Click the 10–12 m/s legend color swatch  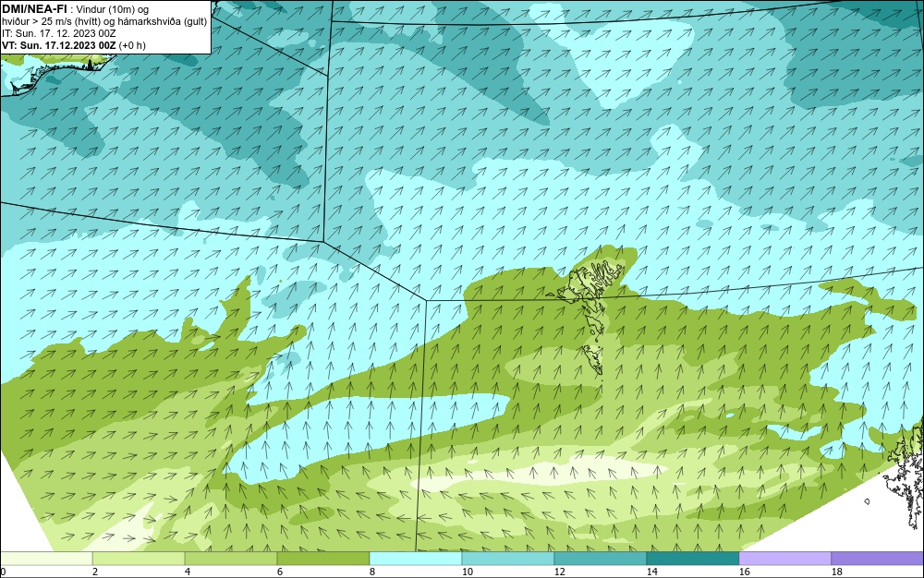point(508,558)
